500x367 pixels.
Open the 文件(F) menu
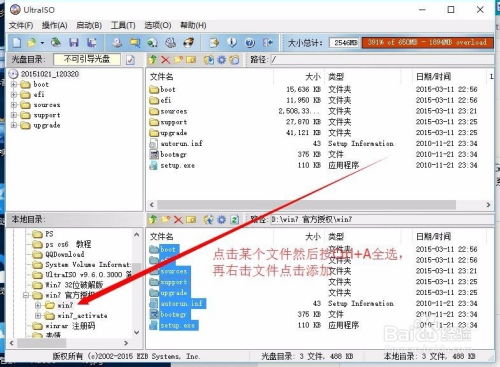tap(21, 25)
